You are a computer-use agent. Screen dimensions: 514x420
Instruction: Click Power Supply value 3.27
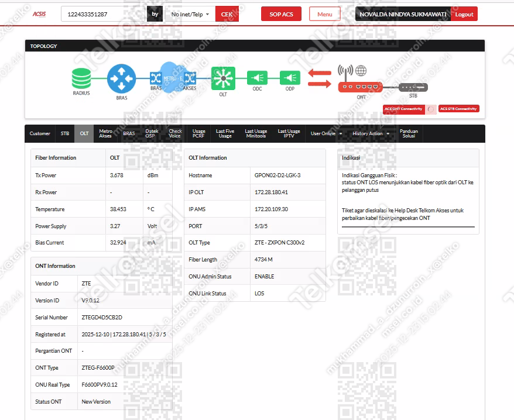pos(115,226)
